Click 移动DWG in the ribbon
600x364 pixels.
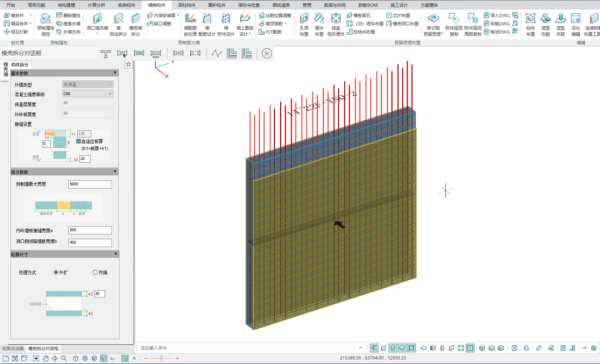click(x=497, y=32)
